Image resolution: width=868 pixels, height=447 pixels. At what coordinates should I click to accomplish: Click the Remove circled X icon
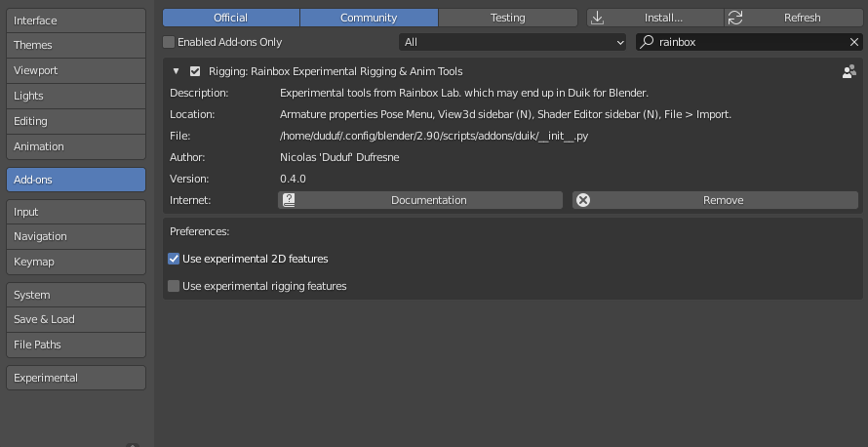[583, 200]
